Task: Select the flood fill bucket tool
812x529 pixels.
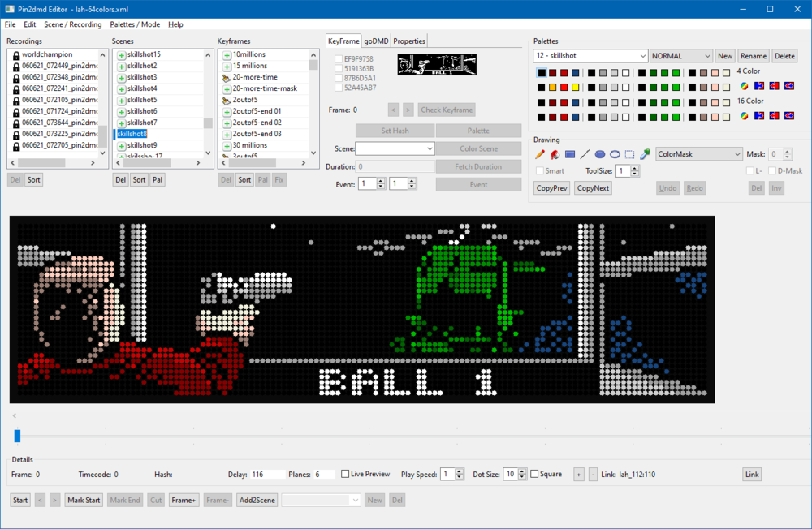Action: [x=555, y=154]
